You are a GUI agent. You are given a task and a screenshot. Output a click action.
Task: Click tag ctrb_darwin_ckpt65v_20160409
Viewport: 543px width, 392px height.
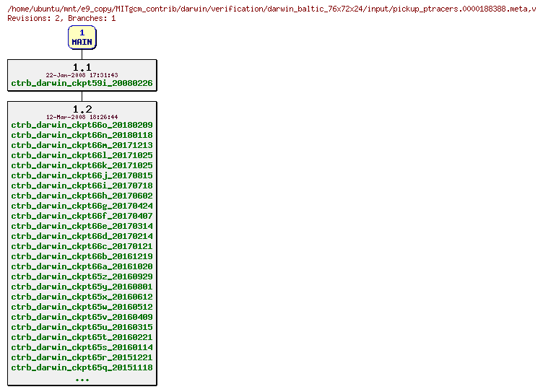coord(82,317)
